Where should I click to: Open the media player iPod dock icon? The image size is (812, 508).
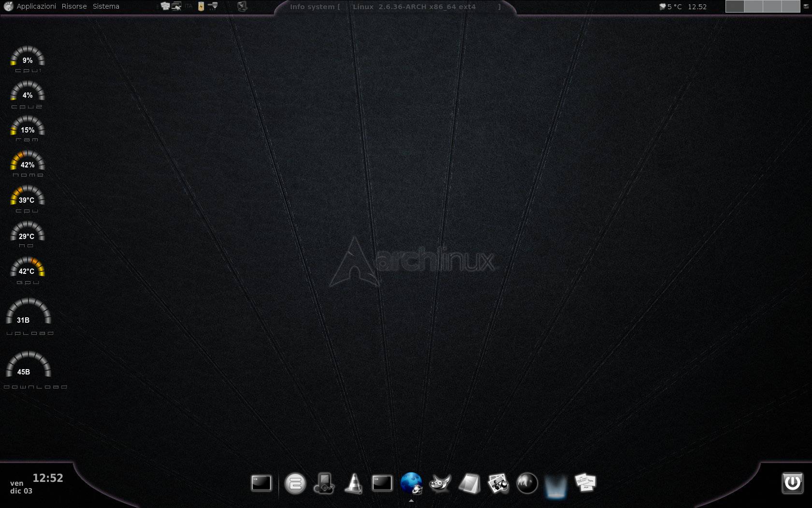coord(324,483)
